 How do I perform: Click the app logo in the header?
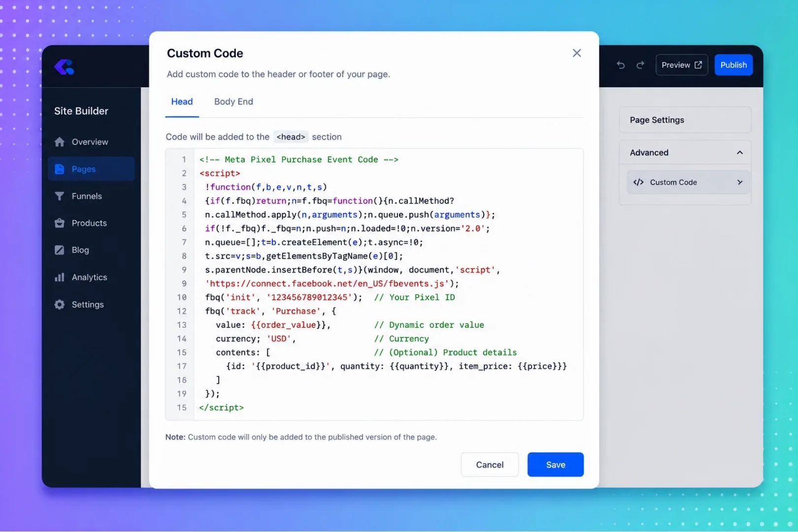tap(64, 66)
